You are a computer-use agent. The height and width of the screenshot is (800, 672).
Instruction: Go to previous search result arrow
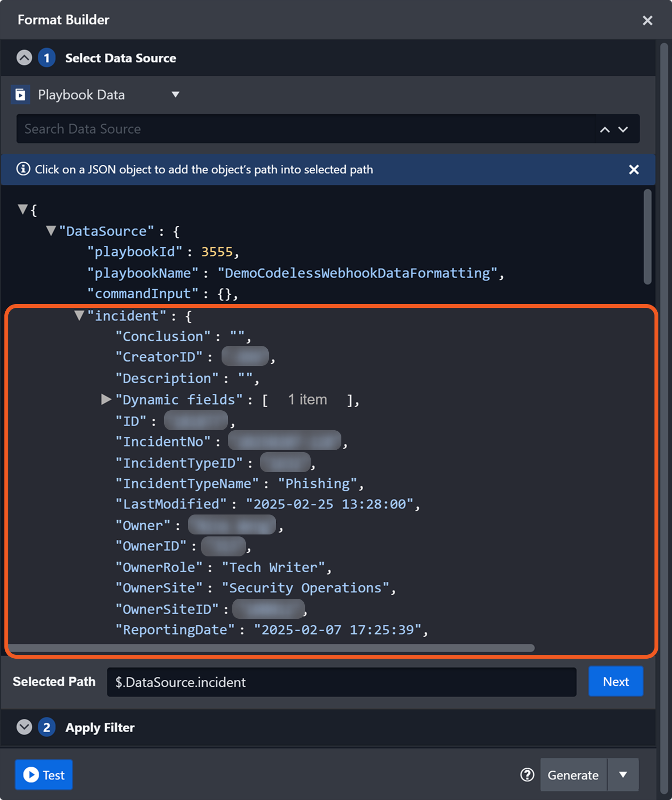[605, 129]
